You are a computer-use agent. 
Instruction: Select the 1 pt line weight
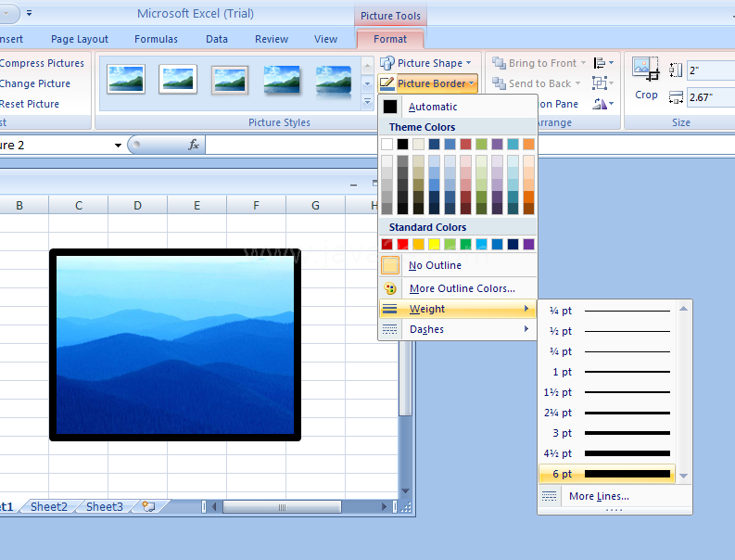pos(607,372)
